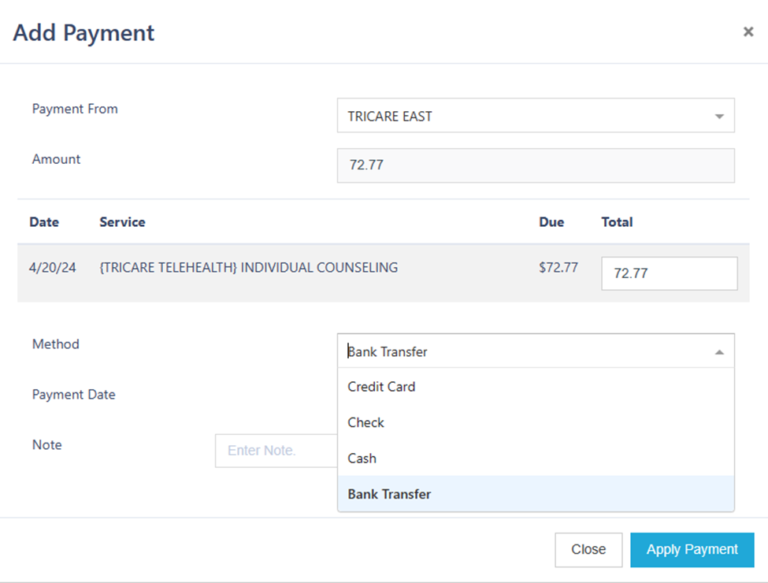Click the Apply Payment button
The image size is (768, 583).
pos(692,549)
